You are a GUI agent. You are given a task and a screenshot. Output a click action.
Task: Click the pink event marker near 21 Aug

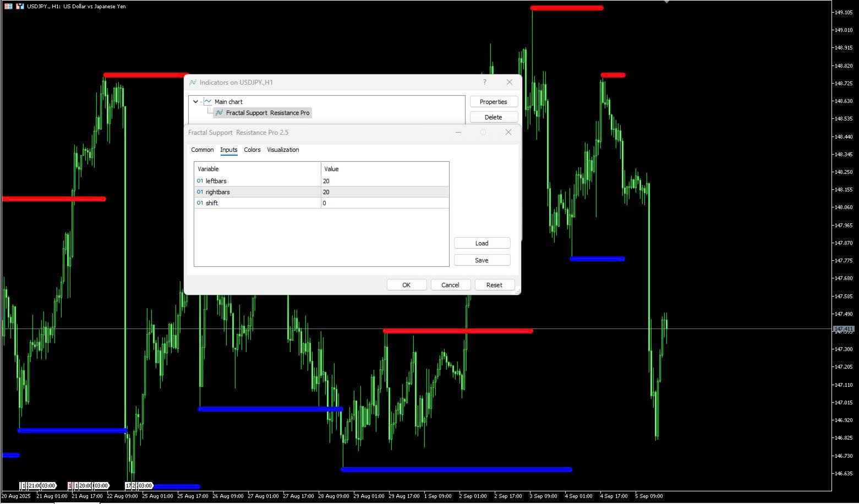coord(70,486)
